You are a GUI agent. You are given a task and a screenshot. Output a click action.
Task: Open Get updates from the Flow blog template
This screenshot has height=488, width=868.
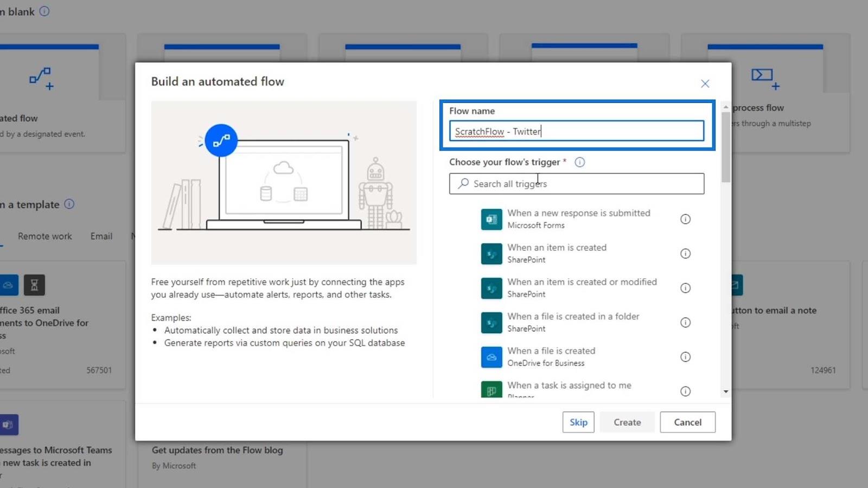point(217,450)
